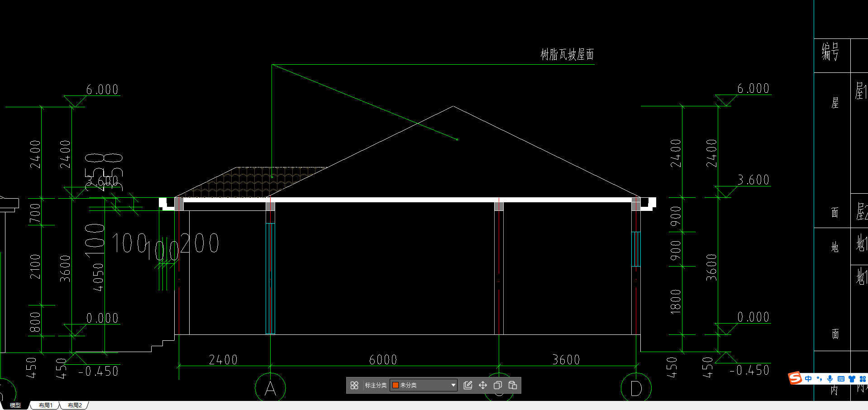
Task: Select the 4050 vertical dimension text
Action: (x=98, y=277)
